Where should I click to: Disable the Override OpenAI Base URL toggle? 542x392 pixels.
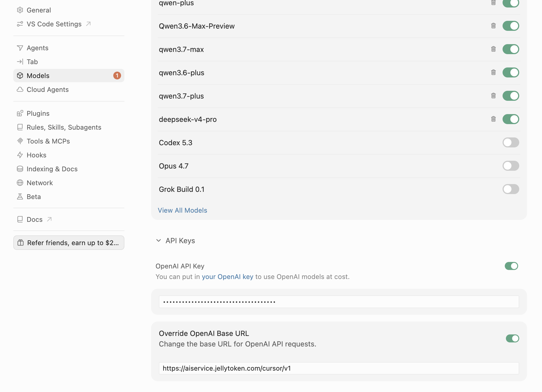512,338
